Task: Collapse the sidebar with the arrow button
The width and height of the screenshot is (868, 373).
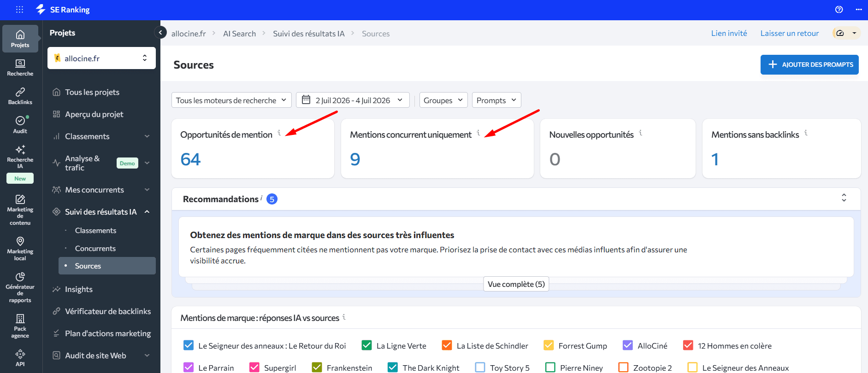Action: (x=160, y=32)
